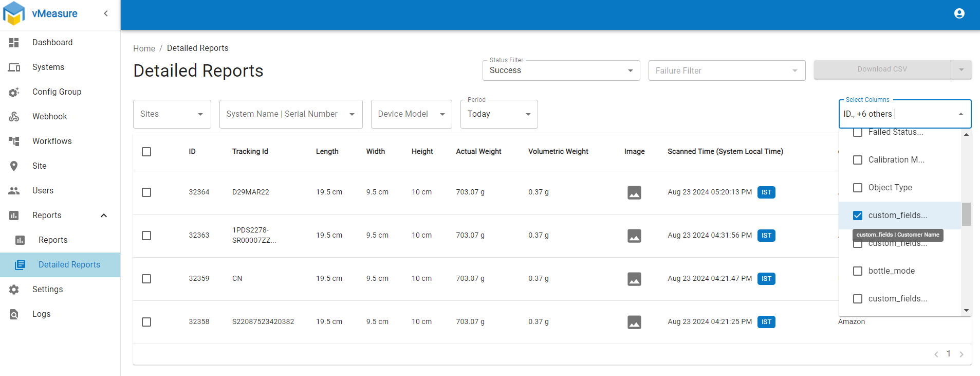Click the column list scrollbar thumb
Image resolution: width=980 pixels, height=376 pixels.
click(966, 214)
